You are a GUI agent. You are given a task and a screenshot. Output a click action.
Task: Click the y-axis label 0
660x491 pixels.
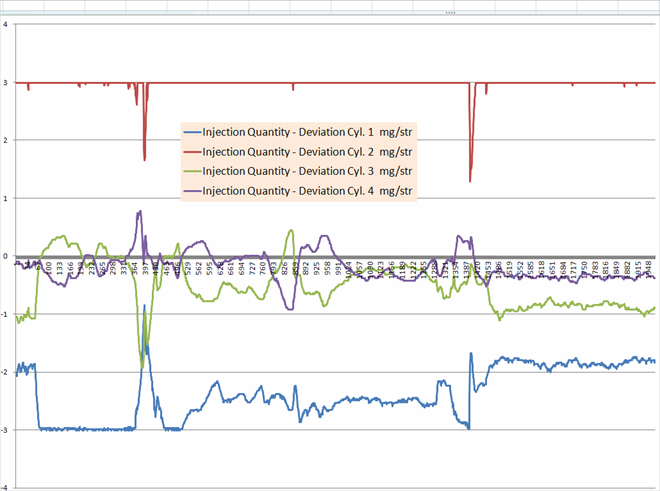(x=5, y=256)
